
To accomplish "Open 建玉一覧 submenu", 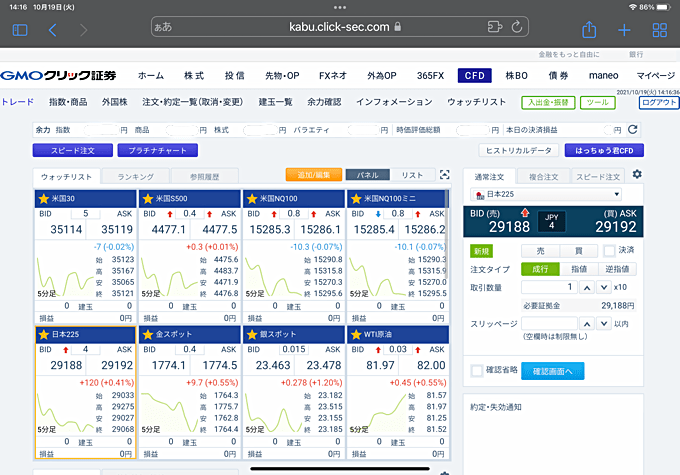I will pyautogui.click(x=276, y=102).
